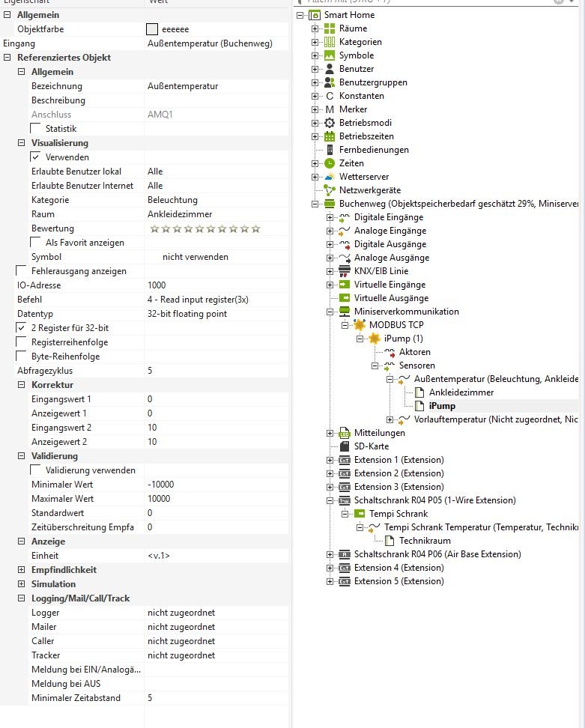Click the SD-Karte icon
This screenshot has width=585, height=728.
pyautogui.click(x=344, y=446)
